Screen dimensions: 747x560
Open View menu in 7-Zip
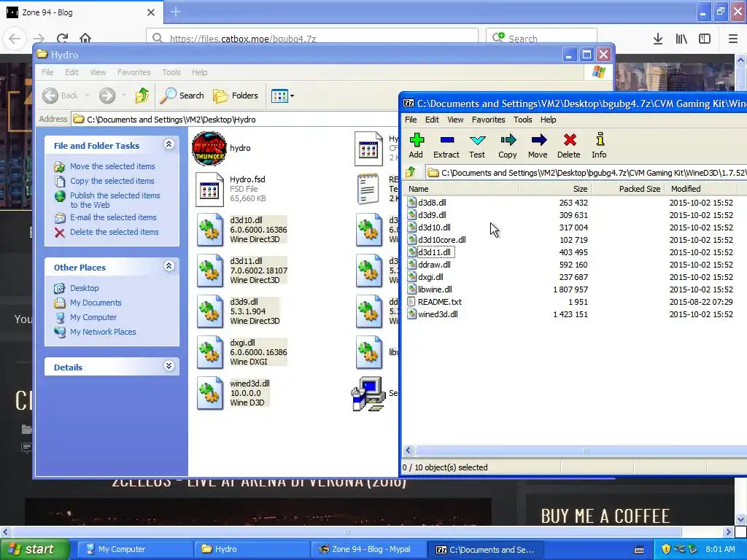pyautogui.click(x=455, y=120)
